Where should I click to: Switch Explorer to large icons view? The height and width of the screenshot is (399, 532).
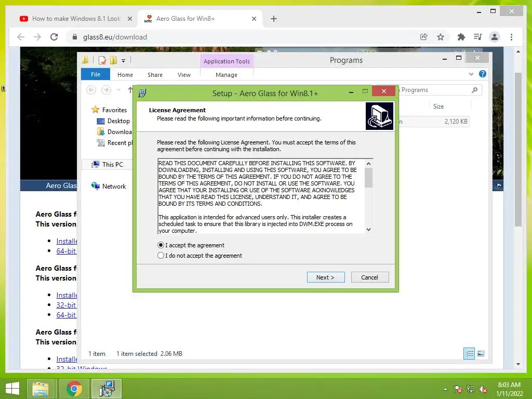click(x=481, y=353)
